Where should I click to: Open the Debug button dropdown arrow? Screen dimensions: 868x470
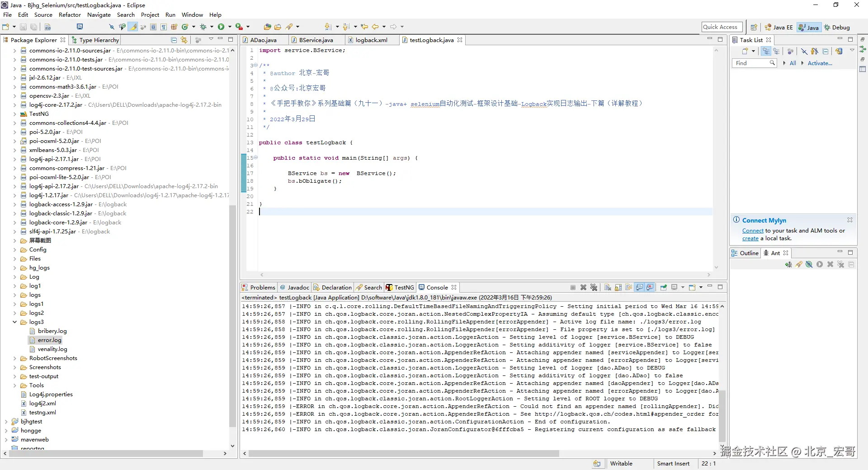coord(212,27)
